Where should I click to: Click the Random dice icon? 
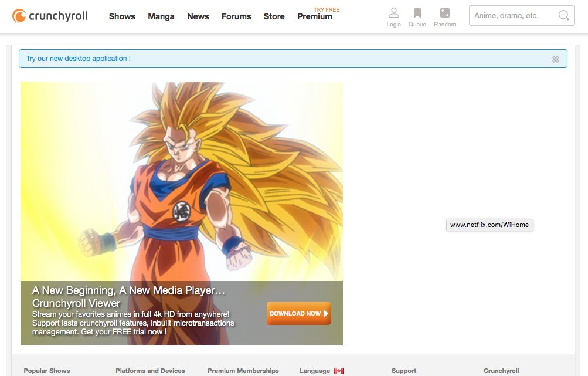point(445,13)
